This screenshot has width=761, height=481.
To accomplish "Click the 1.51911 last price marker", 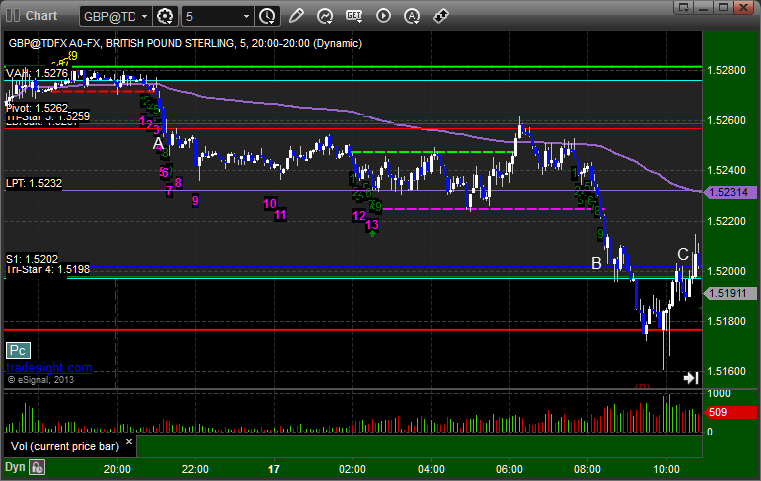I will click(x=729, y=293).
